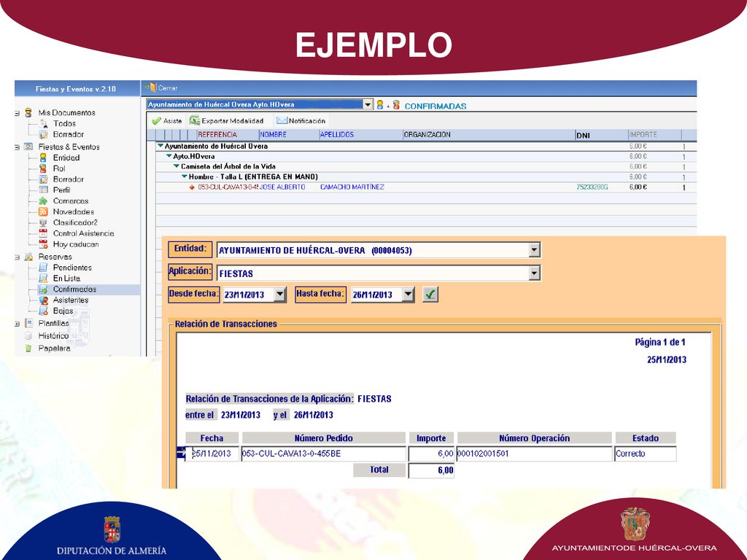Click the Cerrar door icon
The width and height of the screenshot is (747, 560).
(151, 87)
